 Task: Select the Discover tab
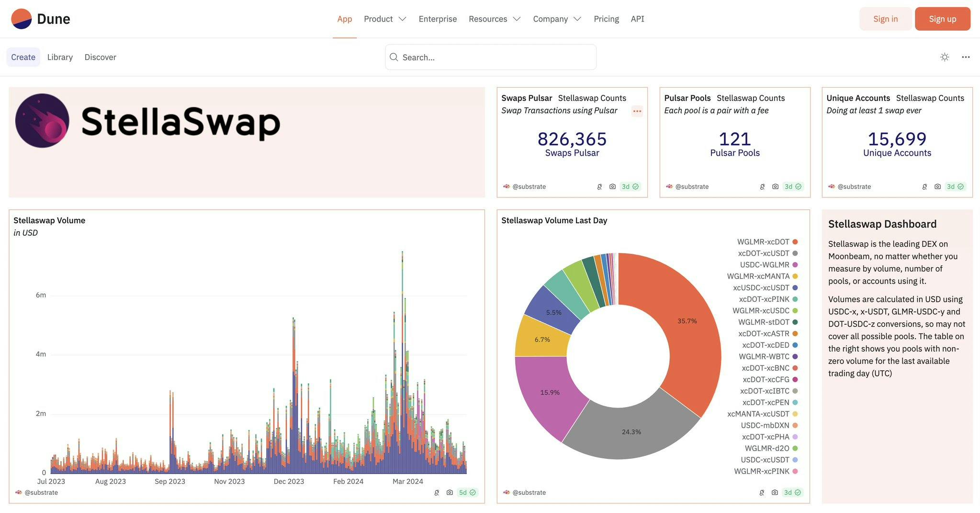(100, 57)
